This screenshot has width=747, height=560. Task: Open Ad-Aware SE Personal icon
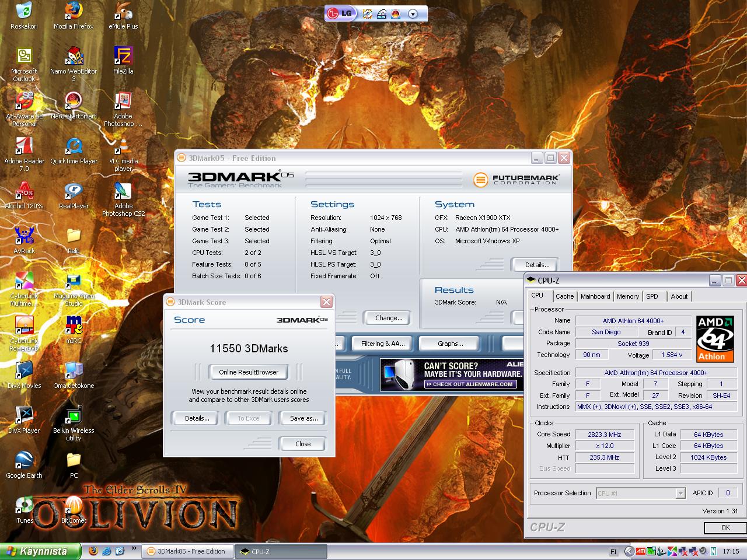(x=24, y=109)
